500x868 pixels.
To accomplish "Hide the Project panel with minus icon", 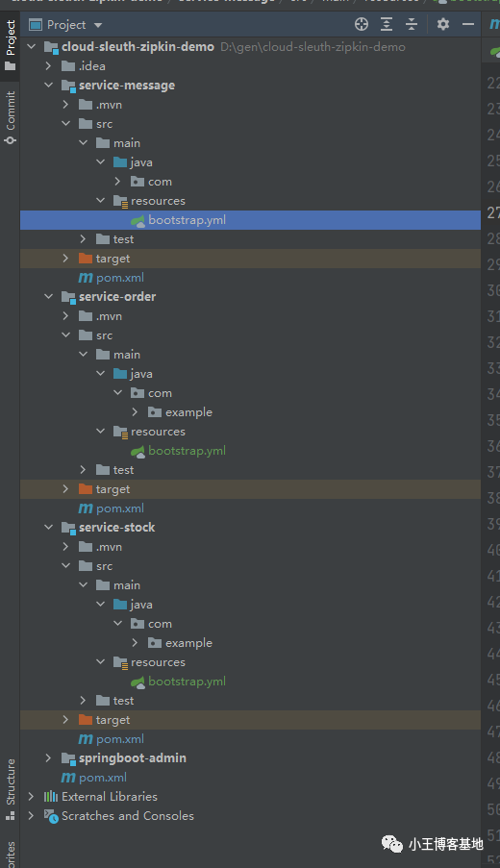I will click(468, 24).
